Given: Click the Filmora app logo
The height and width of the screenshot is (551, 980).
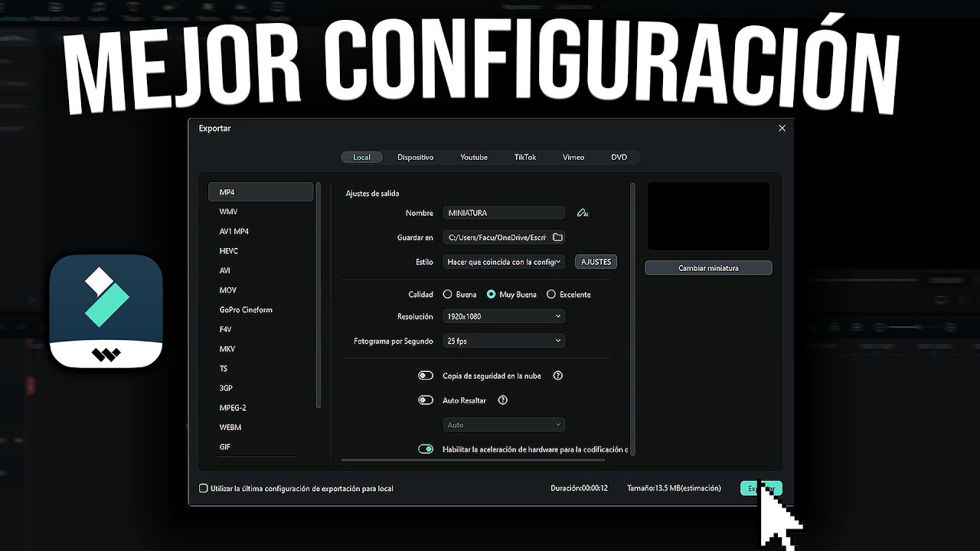Looking at the screenshot, I should 106,311.
